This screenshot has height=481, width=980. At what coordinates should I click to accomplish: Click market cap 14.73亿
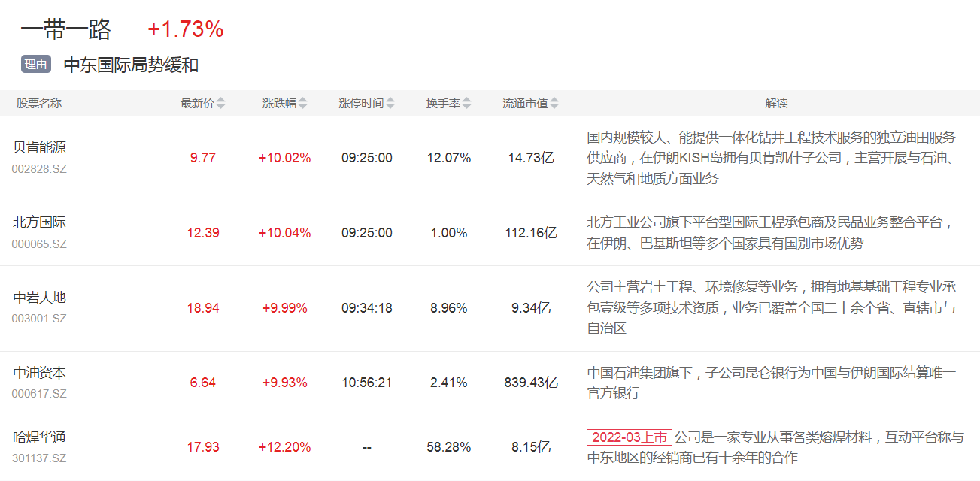click(531, 158)
